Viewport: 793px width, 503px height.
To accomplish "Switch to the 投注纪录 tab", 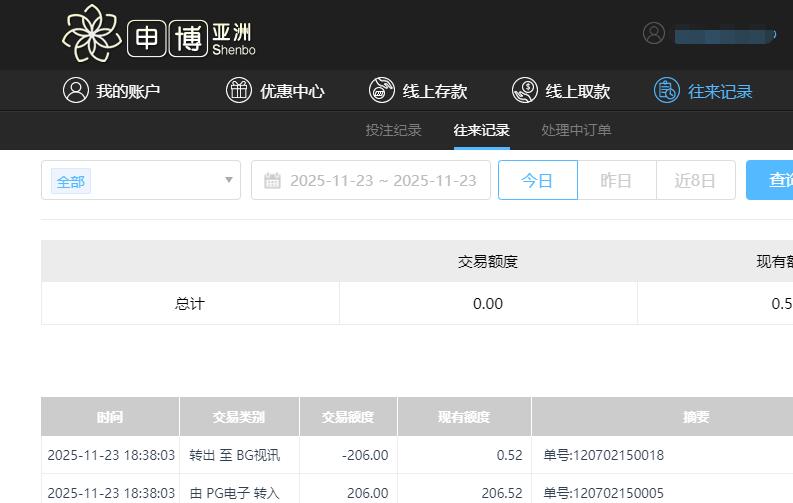I will pyautogui.click(x=393, y=130).
